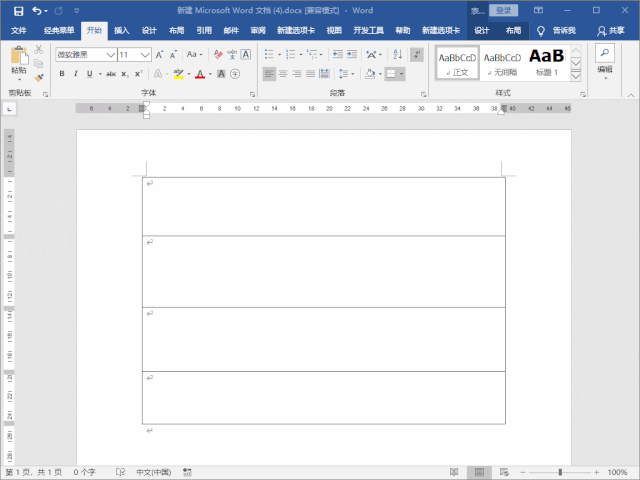Screen dimensions: 640x480
Task: Open the File tab
Action: (18, 31)
